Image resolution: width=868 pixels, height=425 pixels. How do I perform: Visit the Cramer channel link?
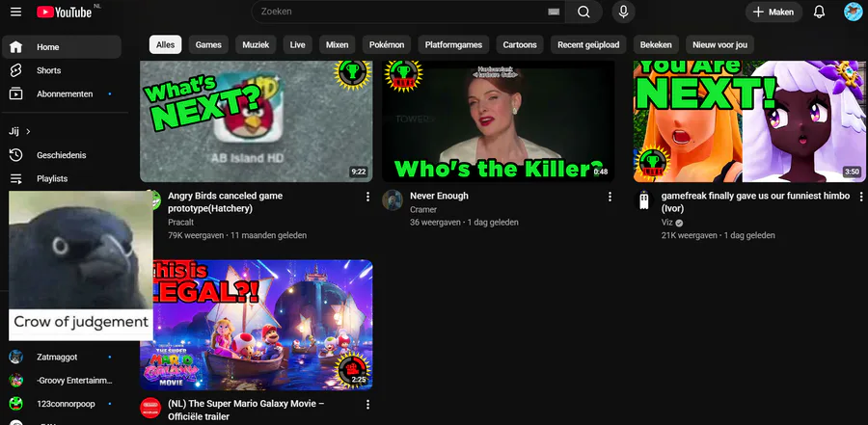tap(423, 210)
